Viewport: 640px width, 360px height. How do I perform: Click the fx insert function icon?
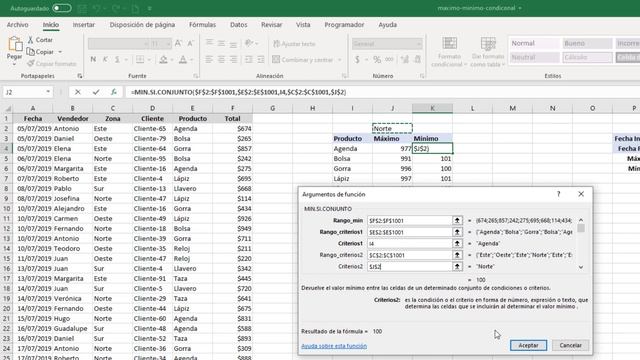(x=114, y=92)
